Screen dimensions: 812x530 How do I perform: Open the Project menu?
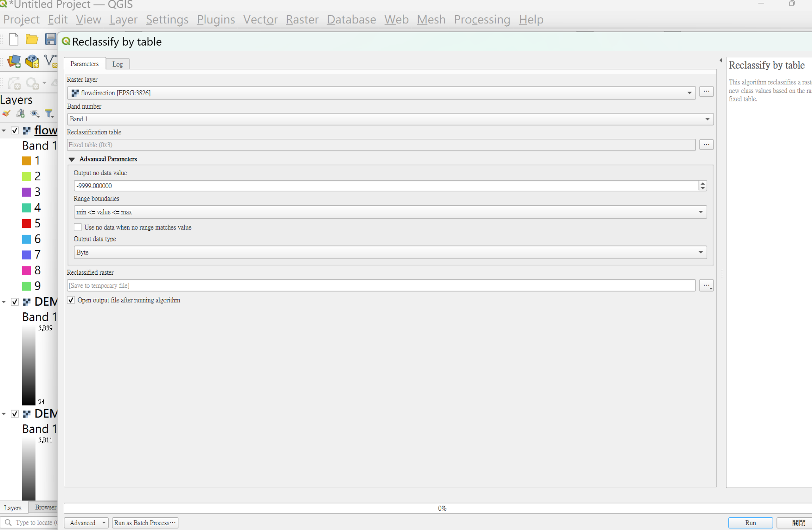[21, 19]
